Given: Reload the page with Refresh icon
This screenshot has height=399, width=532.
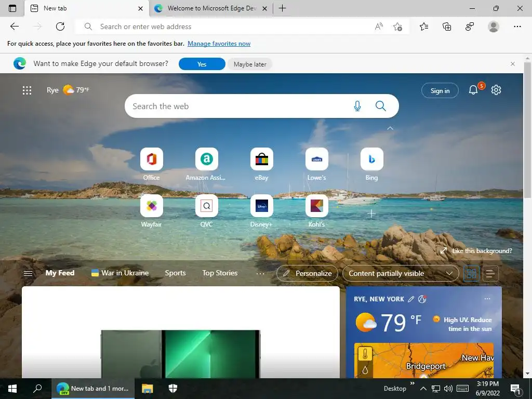Looking at the screenshot, I should point(60,26).
